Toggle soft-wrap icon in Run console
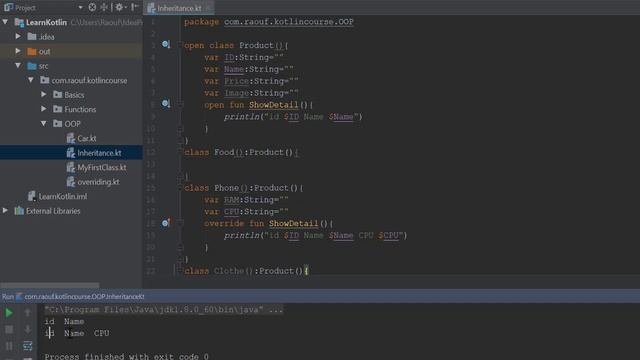The height and width of the screenshot is (360, 640). tap(27, 346)
